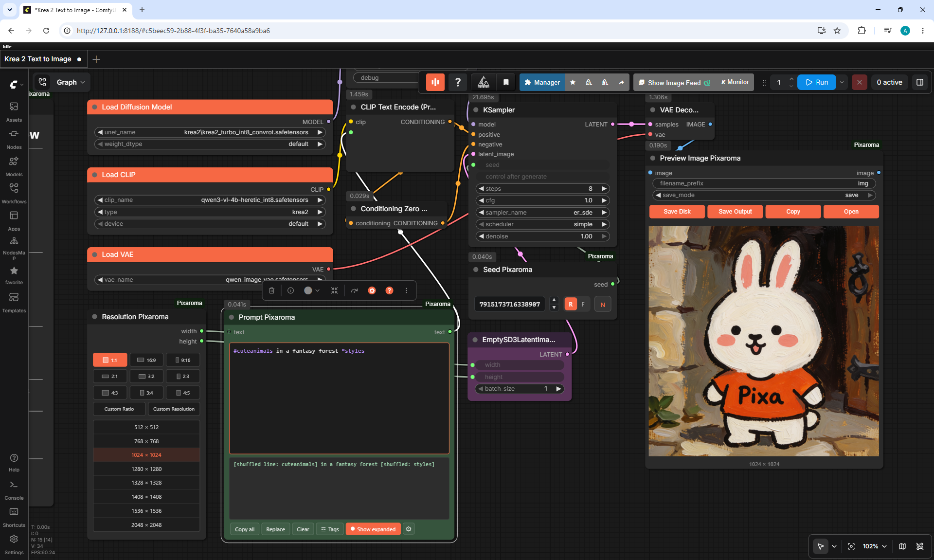Click the blue Run button
The height and width of the screenshot is (560, 934).
click(817, 82)
